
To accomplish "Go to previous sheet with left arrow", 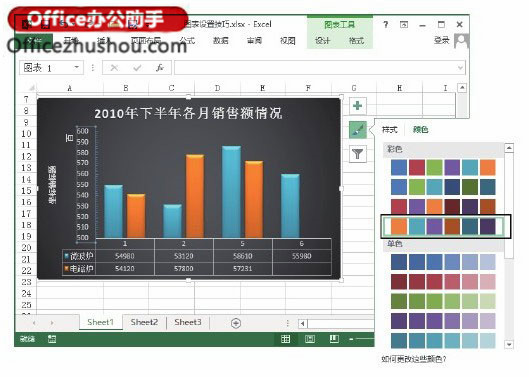I will coord(34,323).
